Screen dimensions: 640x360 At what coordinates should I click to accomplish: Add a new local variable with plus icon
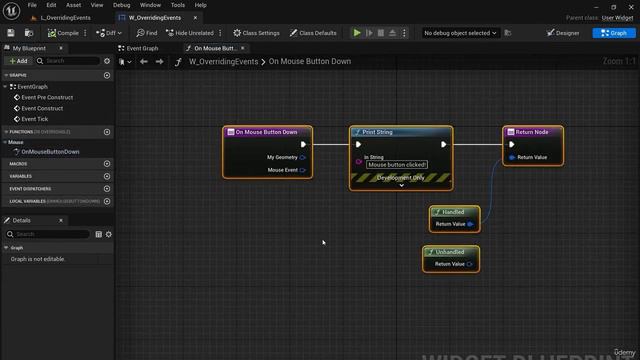pos(107,201)
